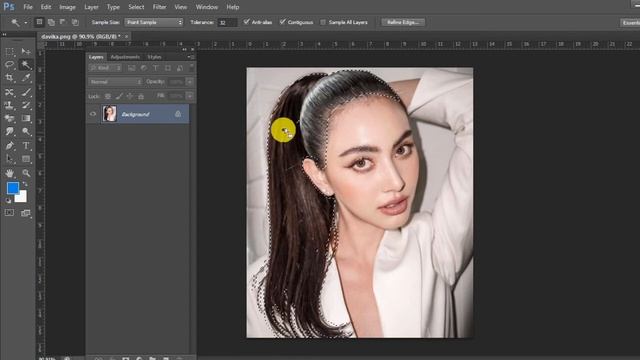Screen dimensions: 640x360
Task: Open the Opacity slider arrow
Action: 190,82
